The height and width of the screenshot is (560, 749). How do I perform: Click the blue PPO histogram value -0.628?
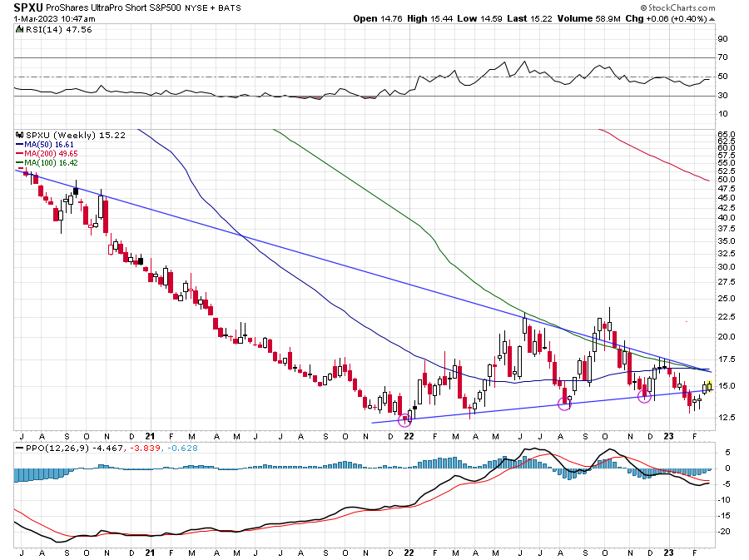(x=181, y=448)
